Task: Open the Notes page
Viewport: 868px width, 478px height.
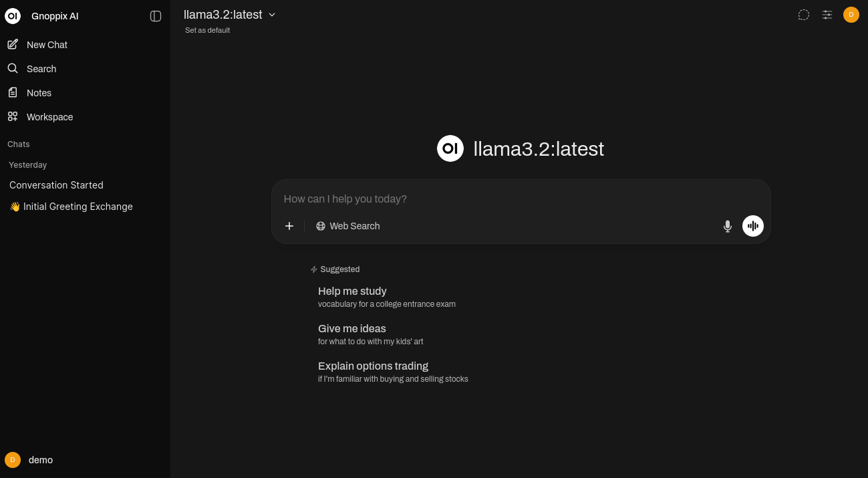Action: pos(39,93)
